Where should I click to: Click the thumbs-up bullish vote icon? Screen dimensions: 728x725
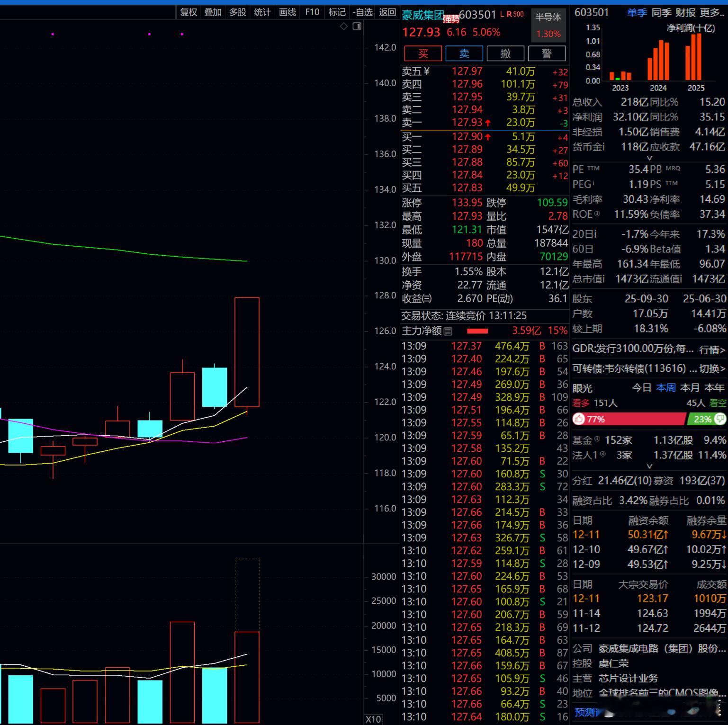579,419
